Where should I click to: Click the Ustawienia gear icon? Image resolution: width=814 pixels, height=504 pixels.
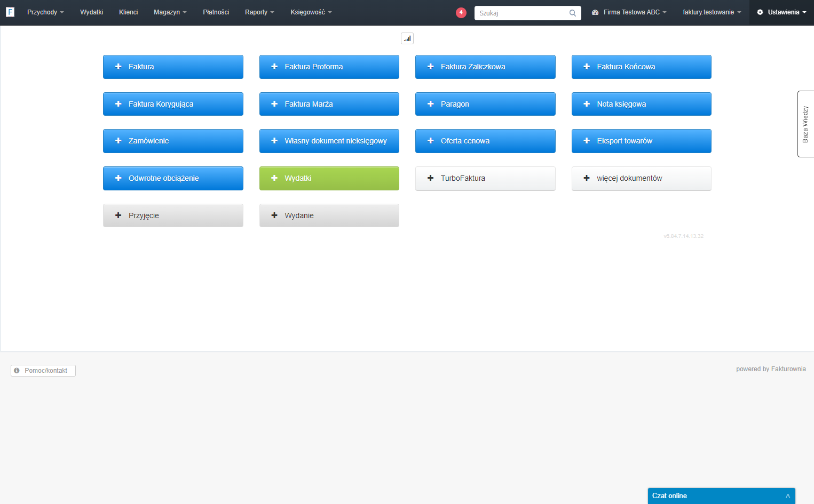[760, 12]
